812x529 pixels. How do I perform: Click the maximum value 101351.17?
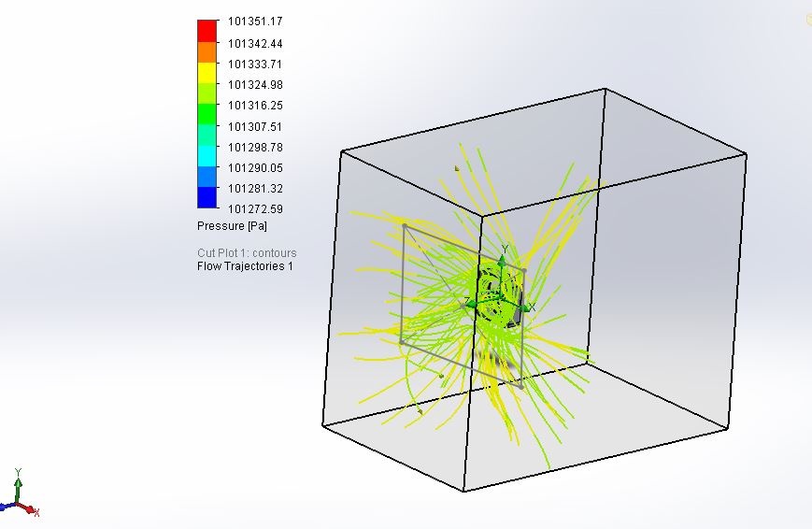tap(255, 21)
